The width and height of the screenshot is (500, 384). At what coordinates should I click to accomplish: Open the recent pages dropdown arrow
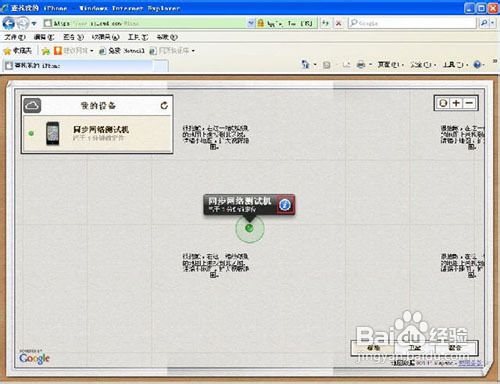click(x=34, y=24)
